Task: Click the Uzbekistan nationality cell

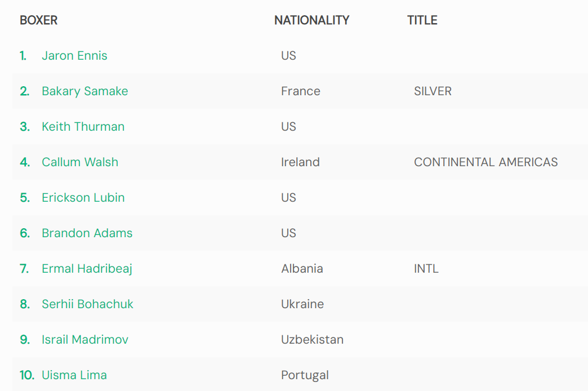Action: (312, 340)
